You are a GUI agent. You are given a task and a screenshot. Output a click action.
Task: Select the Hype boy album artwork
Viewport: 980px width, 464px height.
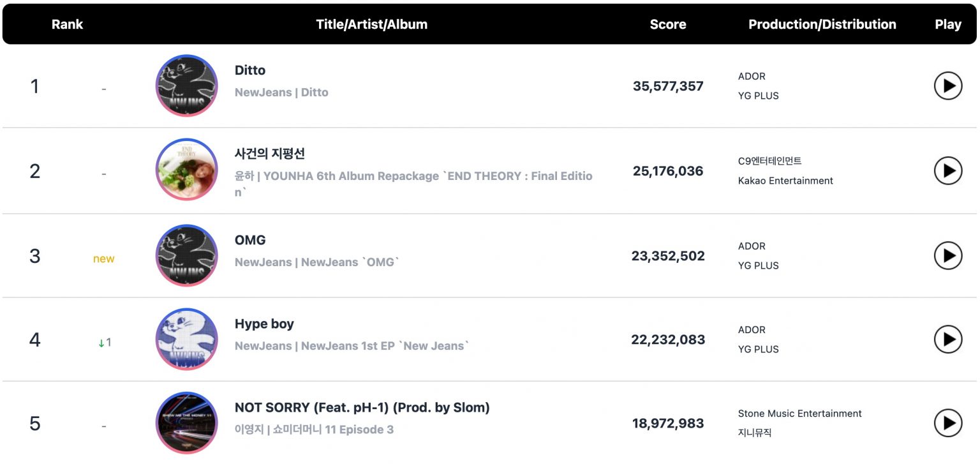coord(186,339)
